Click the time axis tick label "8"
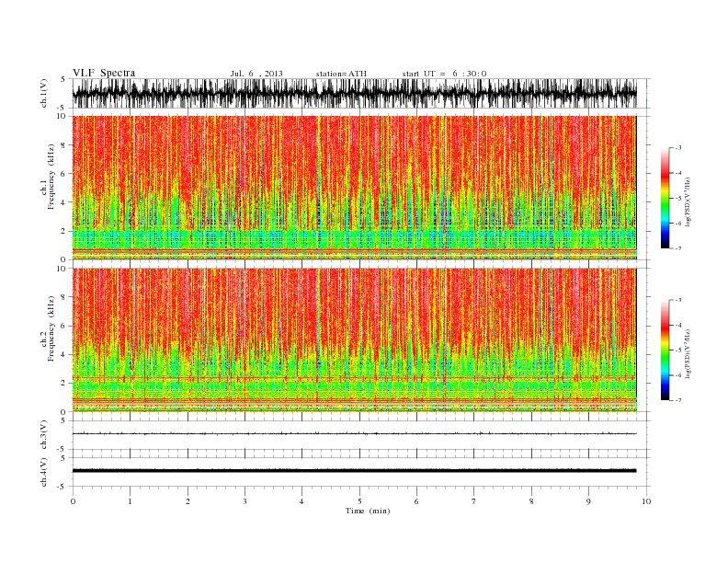 click(x=531, y=501)
